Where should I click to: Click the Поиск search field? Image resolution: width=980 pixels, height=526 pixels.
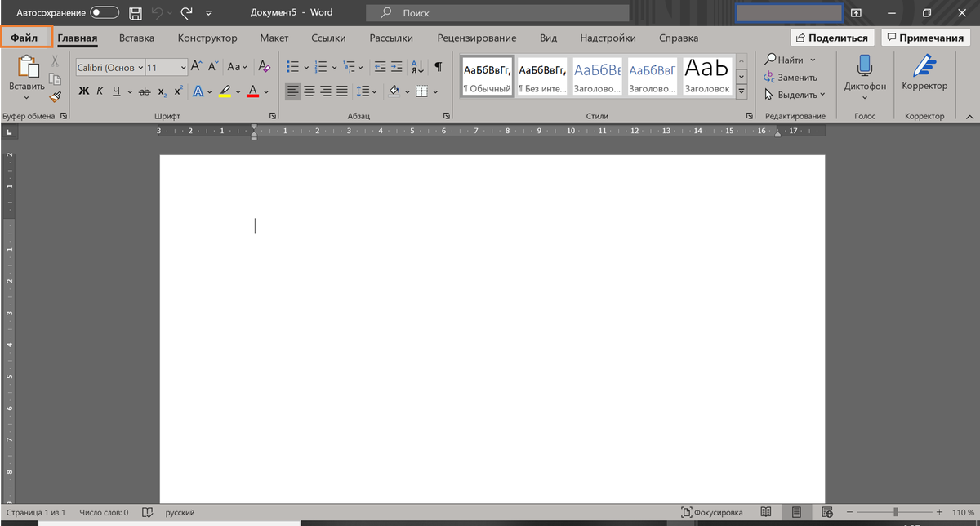[x=497, y=13]
